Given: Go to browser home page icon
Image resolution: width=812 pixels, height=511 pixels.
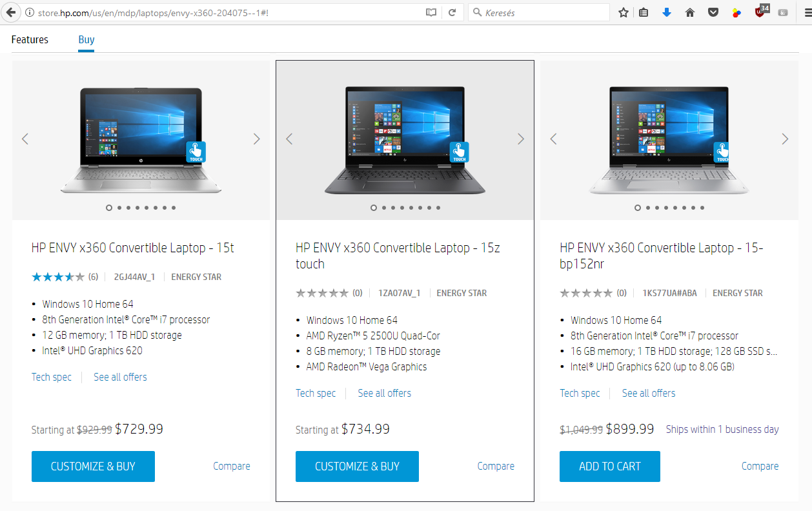Looking at the screenshot, I should pyautogui.click(x=690, y=12).
